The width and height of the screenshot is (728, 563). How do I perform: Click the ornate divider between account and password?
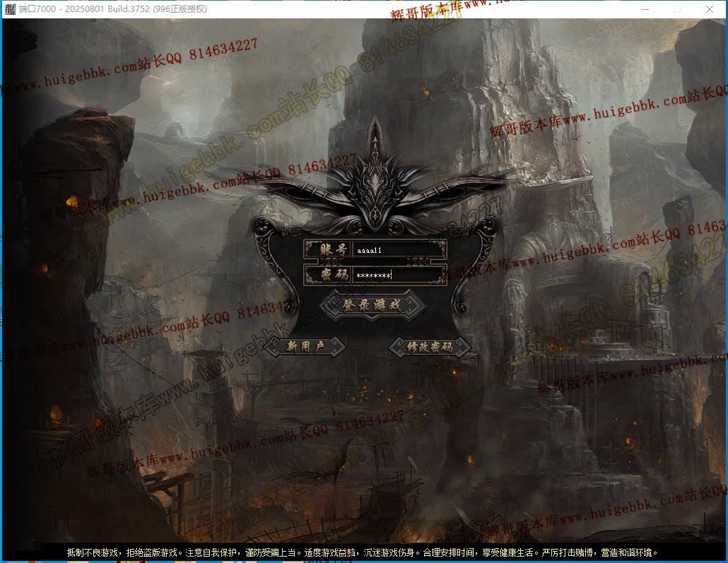point(375,262)
